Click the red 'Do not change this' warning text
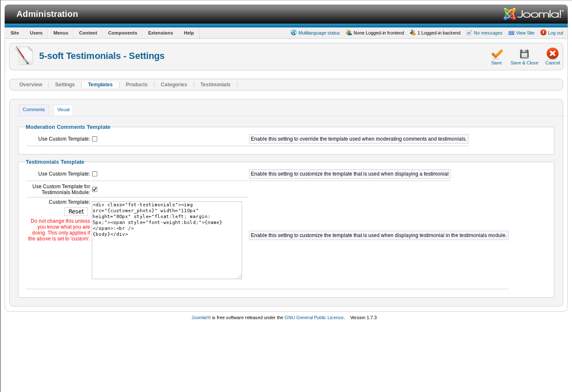 point(59,230)
